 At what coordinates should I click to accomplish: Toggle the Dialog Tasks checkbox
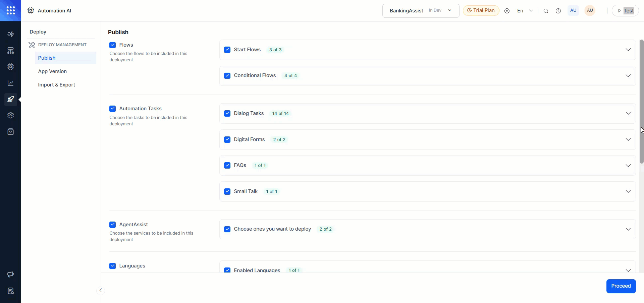[x=227, y=113]
